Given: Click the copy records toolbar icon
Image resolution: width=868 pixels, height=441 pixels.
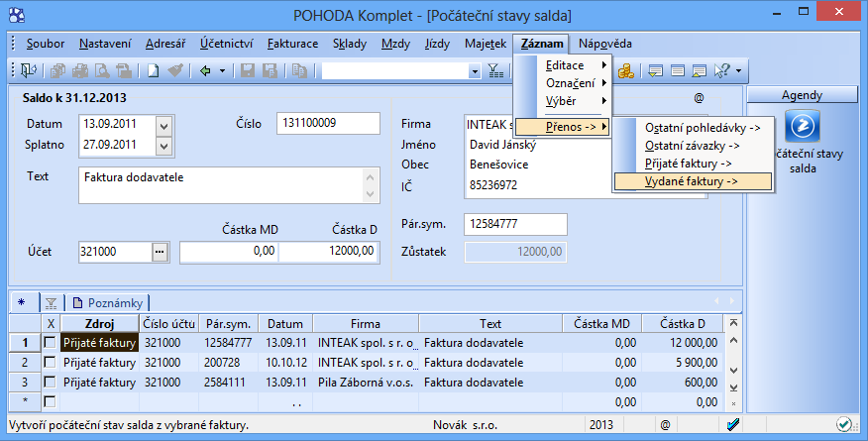Looking at the screenshot, I should (x=57, y=70).
